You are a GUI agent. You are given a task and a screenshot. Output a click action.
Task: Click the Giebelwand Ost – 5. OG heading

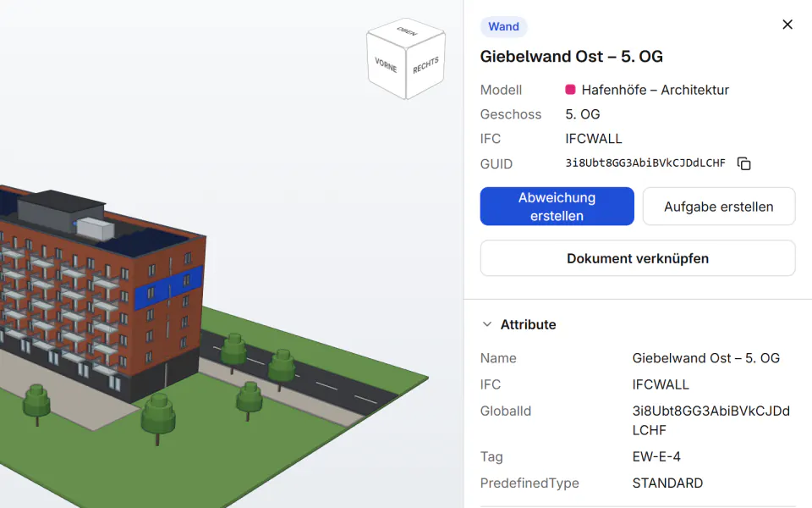tap(571, 57)
